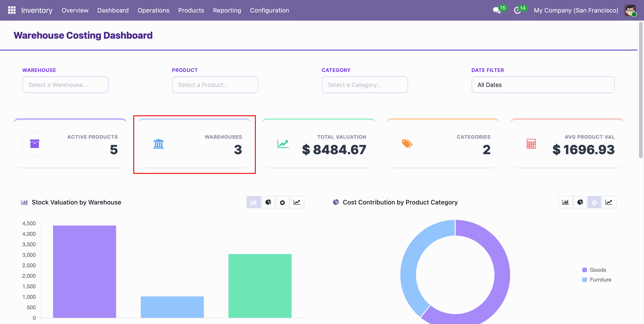
Task: Toggle the Furniture legend swatch
Action: click(x=585, y=280)
